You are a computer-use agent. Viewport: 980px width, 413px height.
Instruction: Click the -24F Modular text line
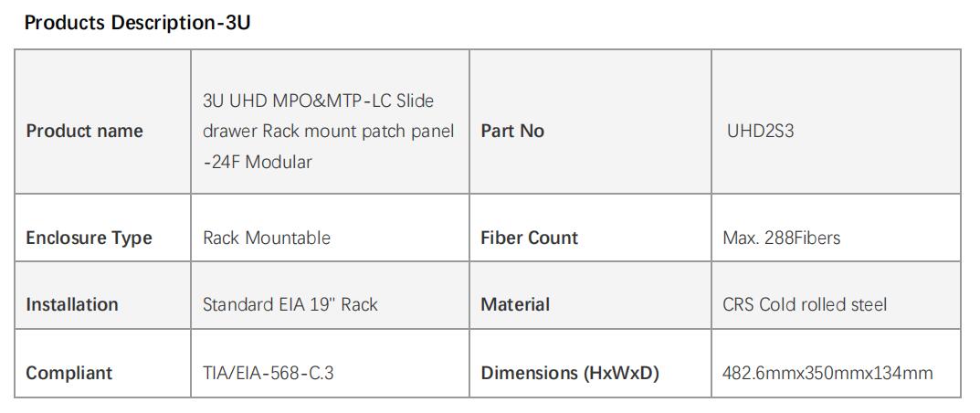click(x=258, y=162)
